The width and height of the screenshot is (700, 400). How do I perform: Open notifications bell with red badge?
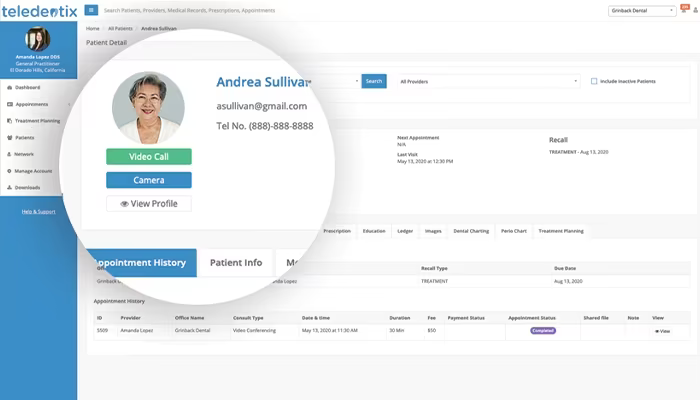pos(684,8)
